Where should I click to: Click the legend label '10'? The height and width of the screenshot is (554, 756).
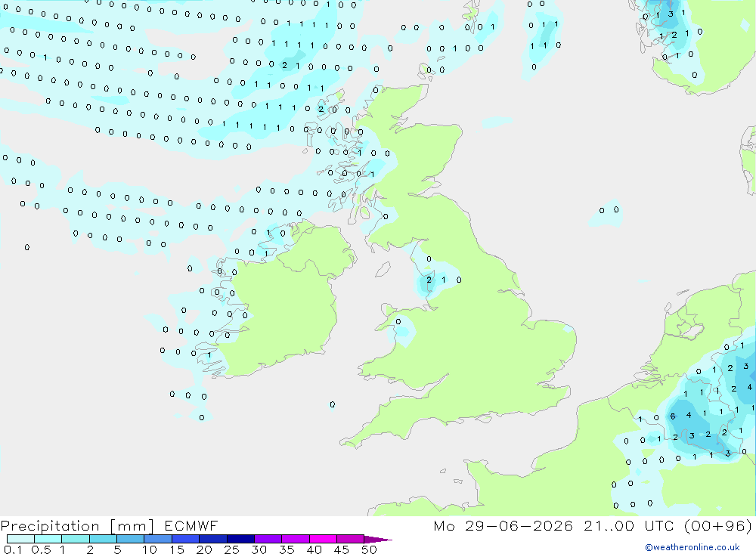pyautogui.click(x=150, y=549)
